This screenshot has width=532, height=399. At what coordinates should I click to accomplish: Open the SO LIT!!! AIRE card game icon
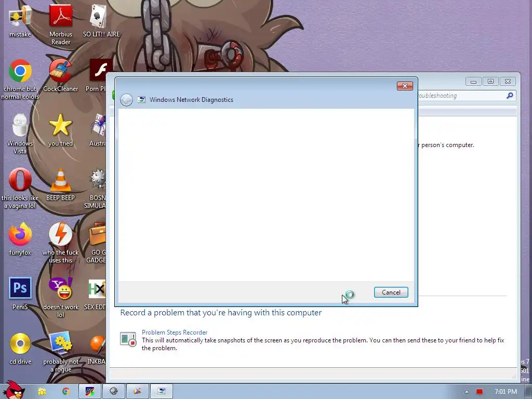[101, 22]
